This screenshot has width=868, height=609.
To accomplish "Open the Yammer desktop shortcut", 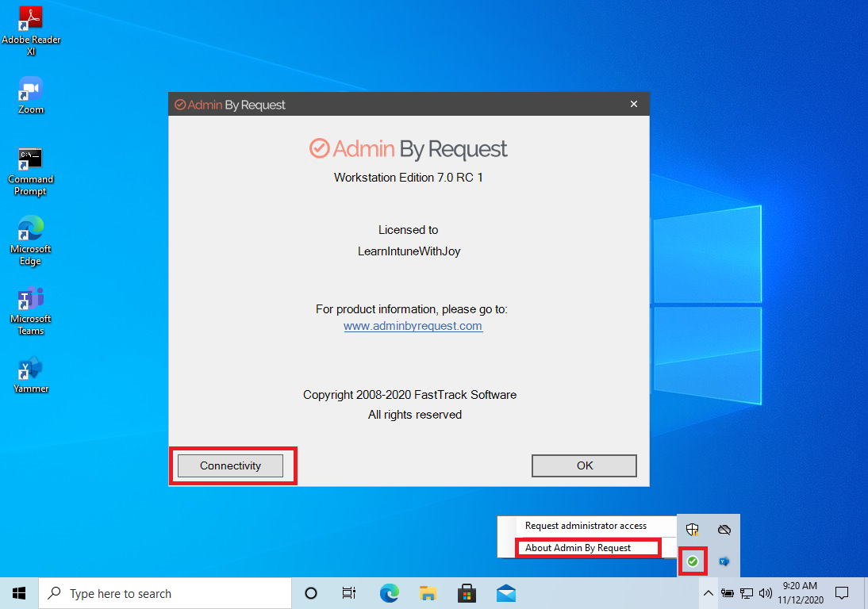I will point(31,375).
